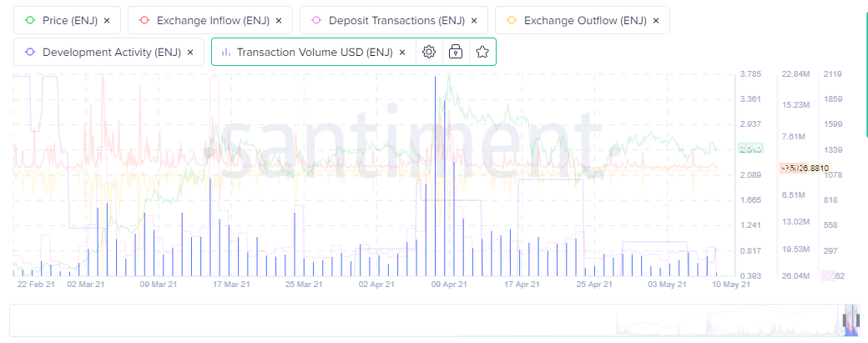Screen dimensions: 868x343
Task: Click the orange 26.8810 value badge
Action: (x=805, y=168)
